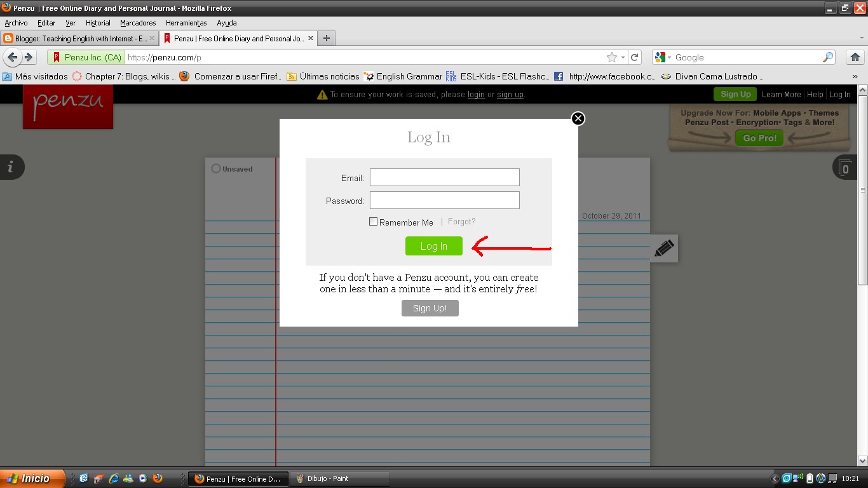The image size is (868, 488).
Task: Open the Ver menu
Action: [71, 23]
